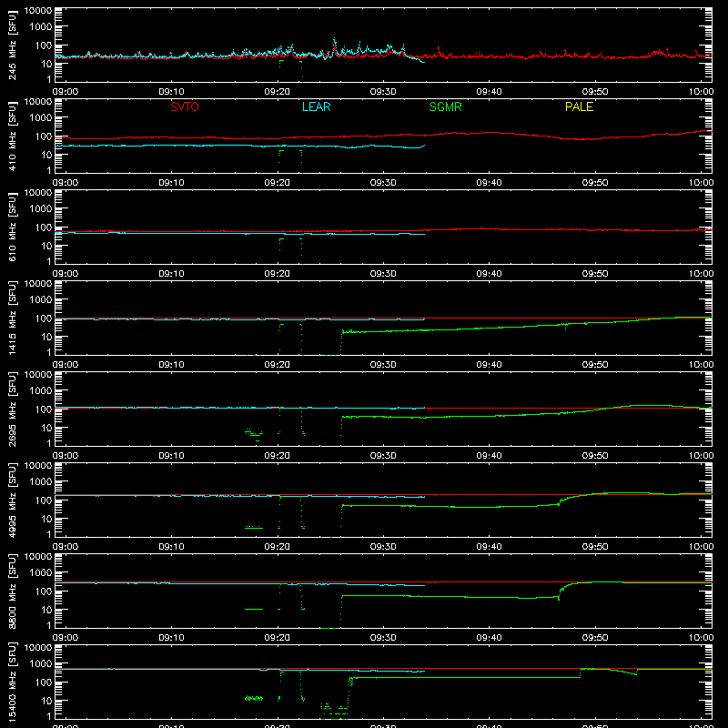The height and width of the screenshot is (728, 728).
Task: Click the 09:30 time label of 245 MHz plot
Action: [383, 92]
